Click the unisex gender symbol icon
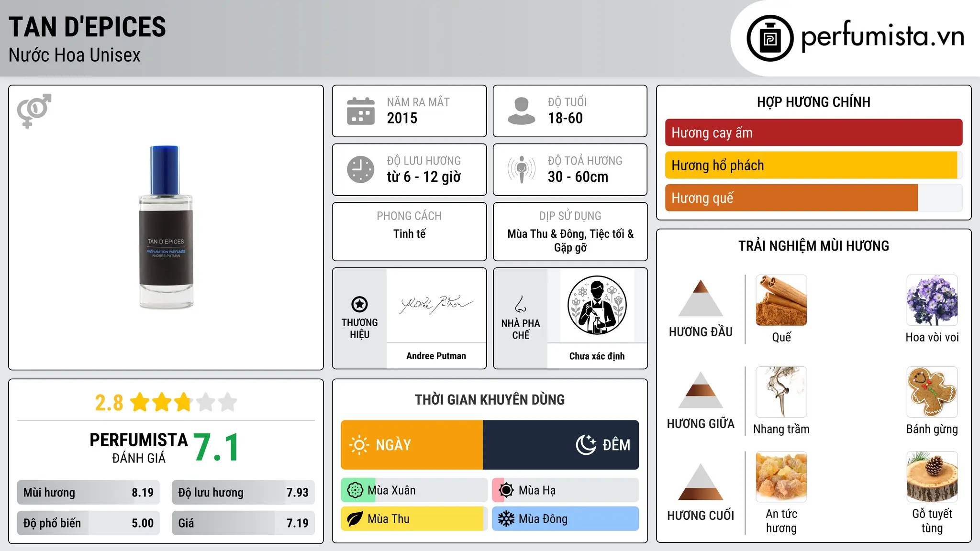This screenshot has height=551, width=980. tap(34, 111)
